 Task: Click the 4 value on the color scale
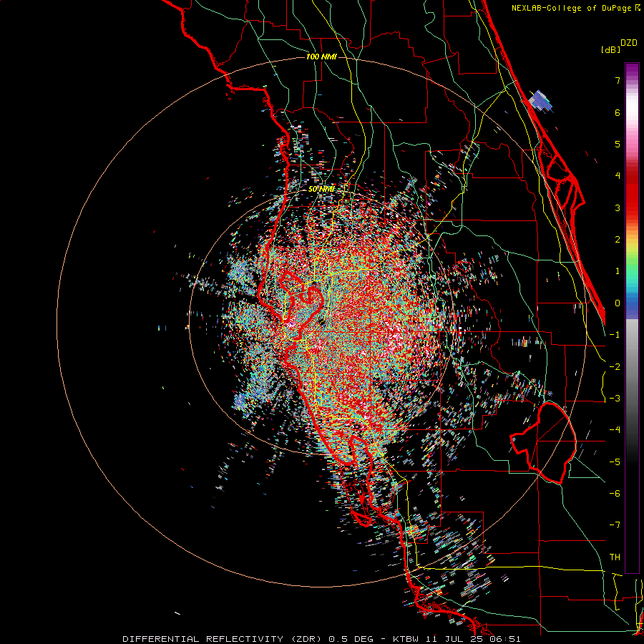[618, 176]
